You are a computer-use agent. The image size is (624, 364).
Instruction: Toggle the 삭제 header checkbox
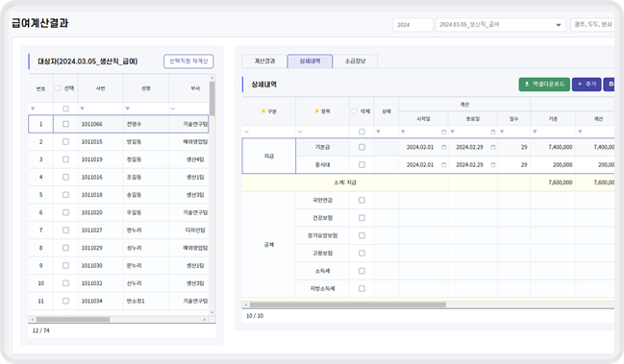(x=354, y=111)
